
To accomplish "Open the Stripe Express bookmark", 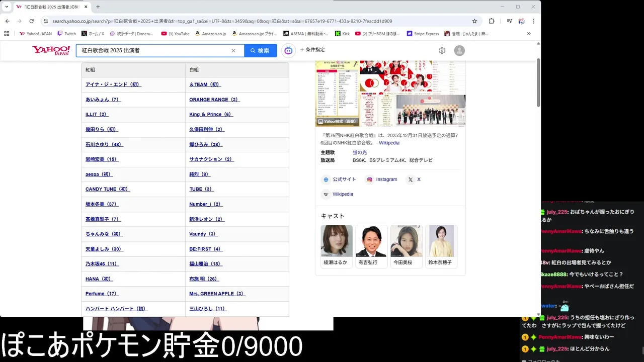I will point(423,34).
